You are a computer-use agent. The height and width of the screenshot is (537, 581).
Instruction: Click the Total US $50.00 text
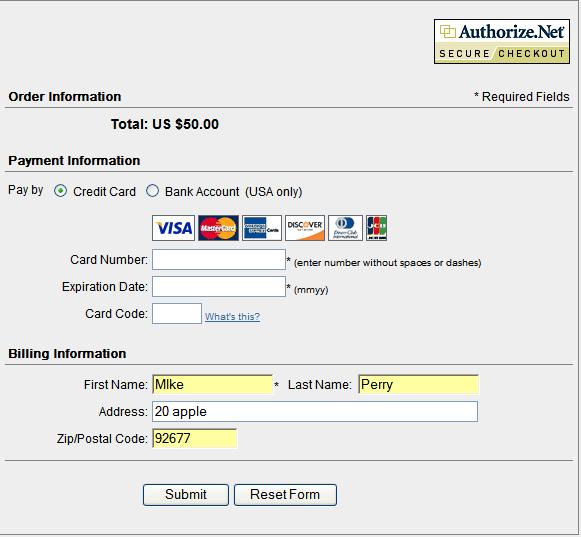165,124
